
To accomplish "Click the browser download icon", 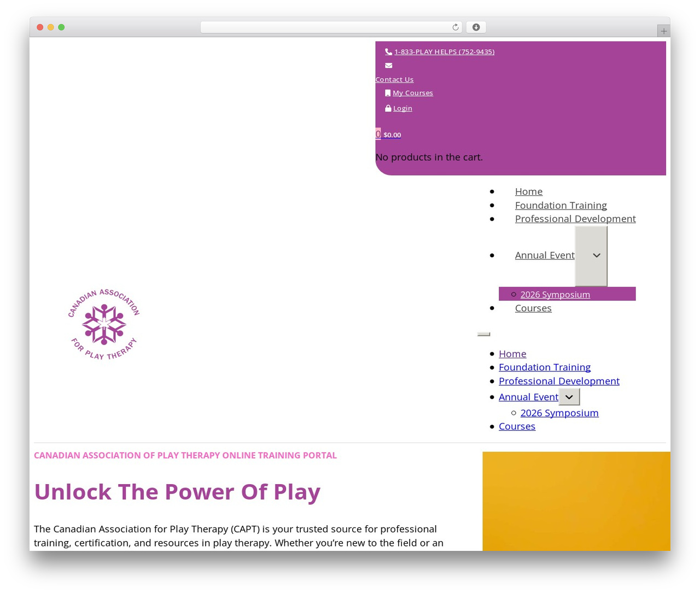I will tap(476, 27).
